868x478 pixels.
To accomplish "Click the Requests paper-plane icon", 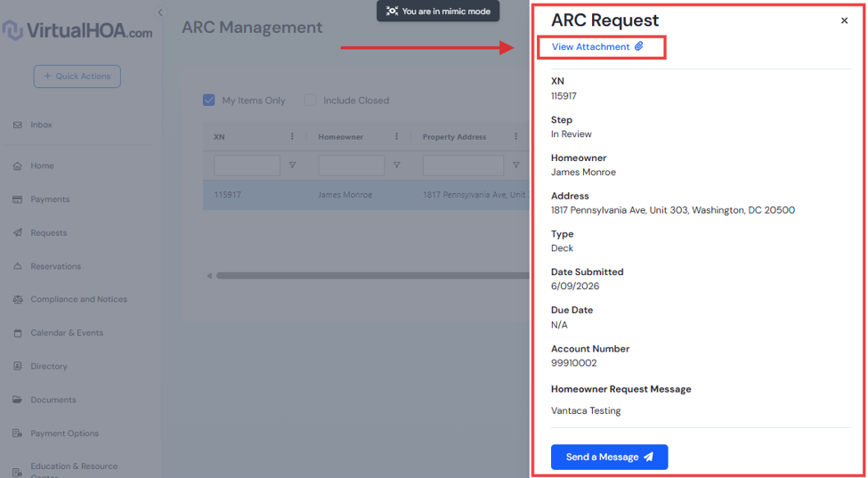I will coord(17,233).
